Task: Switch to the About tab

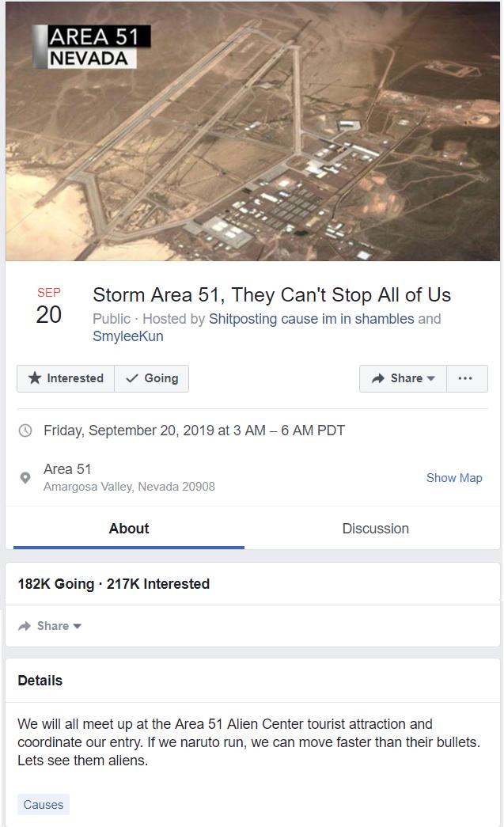Action: point(129,529)
